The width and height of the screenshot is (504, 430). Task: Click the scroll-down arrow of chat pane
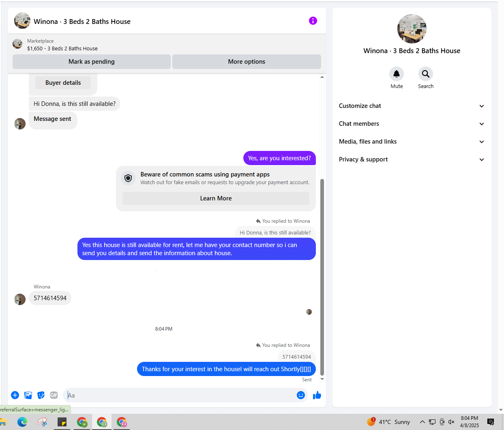322,379
